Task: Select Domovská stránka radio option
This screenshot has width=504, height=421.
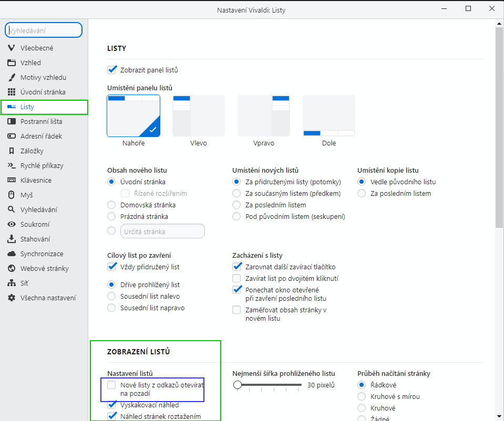Action: tap(111, 205)
